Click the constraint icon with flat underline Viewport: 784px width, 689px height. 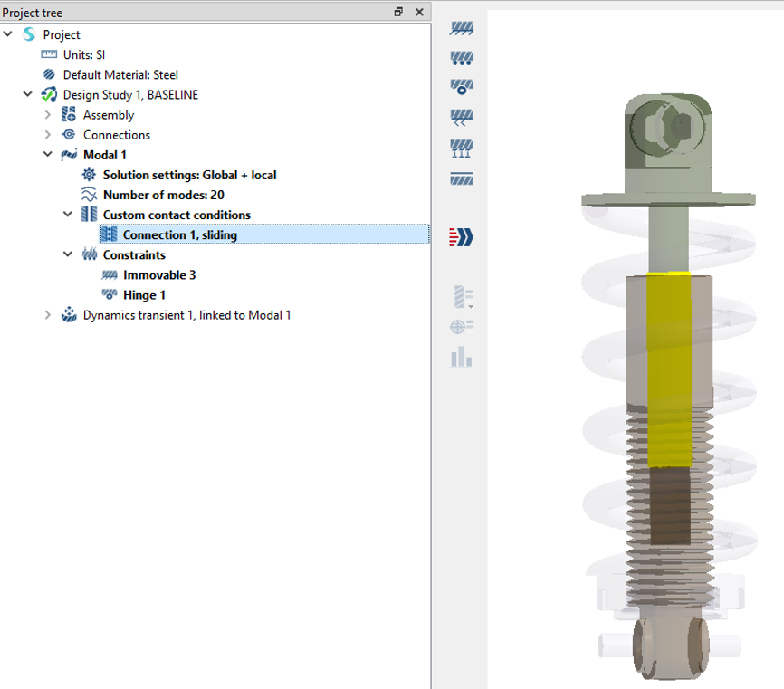point(462,178)
